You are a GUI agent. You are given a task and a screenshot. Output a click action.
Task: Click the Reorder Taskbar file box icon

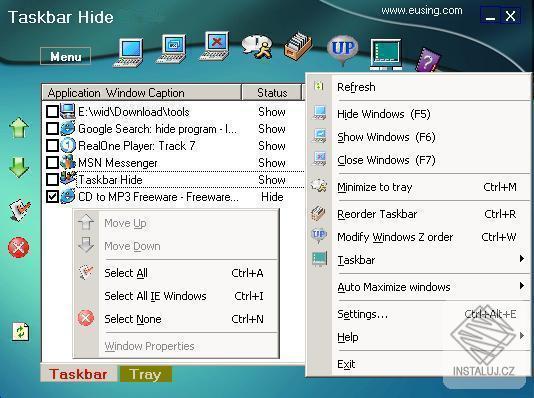tap(298, 47)
